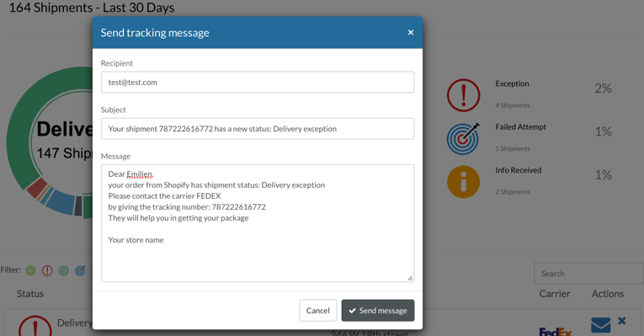Click the Failed Attempt target icon
The width and height of the screenshot is (644, 336).
coord(463,139)
